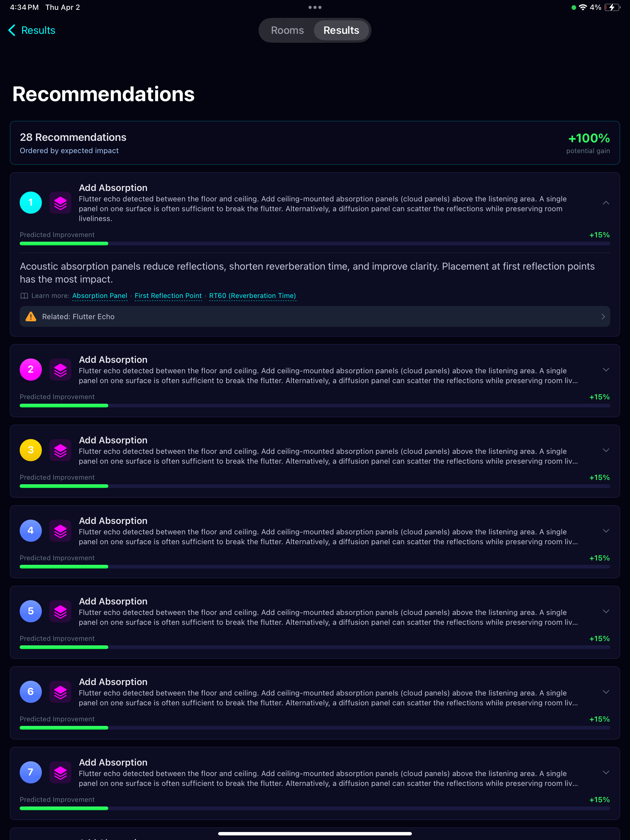Viewport: 630px width, 840px height.
Task: Expand recommendation 5 details
Action: [x=606, y=611]
